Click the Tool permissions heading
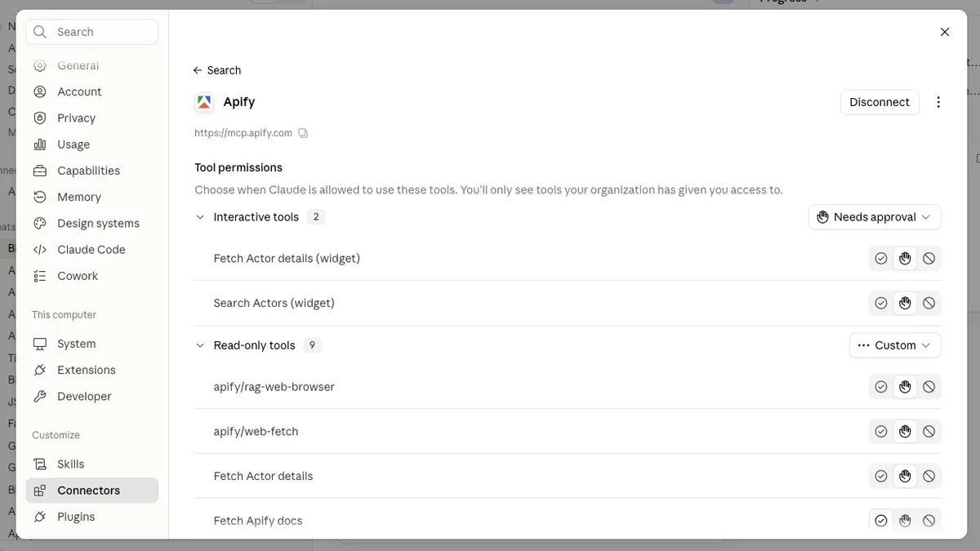The width and height of the screenshot is (980, 551). [238, 167]
